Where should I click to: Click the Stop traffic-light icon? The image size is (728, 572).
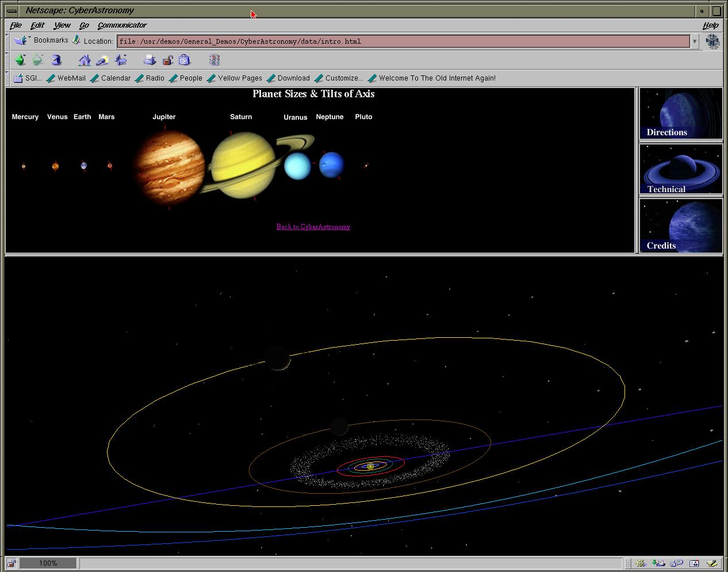click(214, 60)
